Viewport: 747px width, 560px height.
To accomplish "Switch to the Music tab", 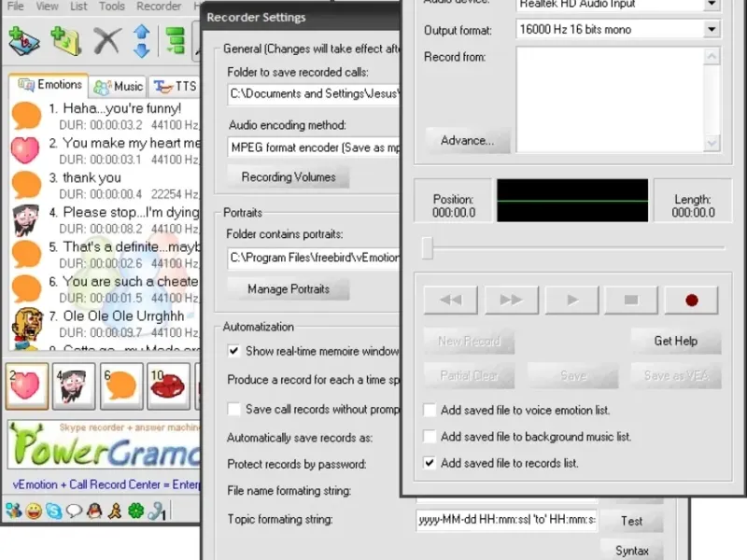I will click(x=119, y=86).
